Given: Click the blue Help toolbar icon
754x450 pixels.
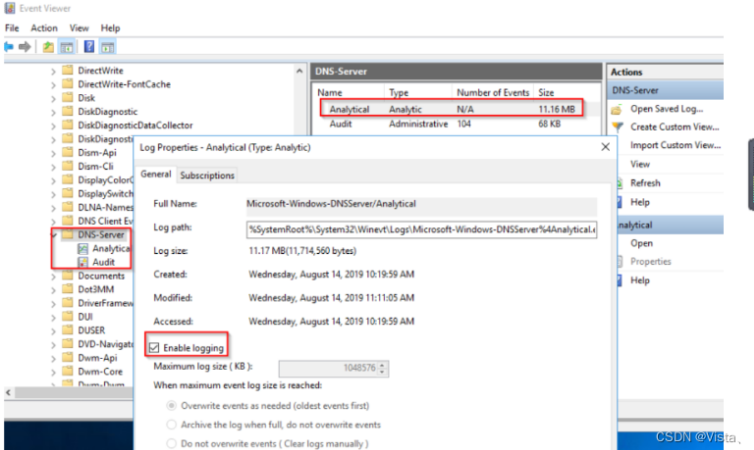Looking at the screenshot, I should click(89, 46).
